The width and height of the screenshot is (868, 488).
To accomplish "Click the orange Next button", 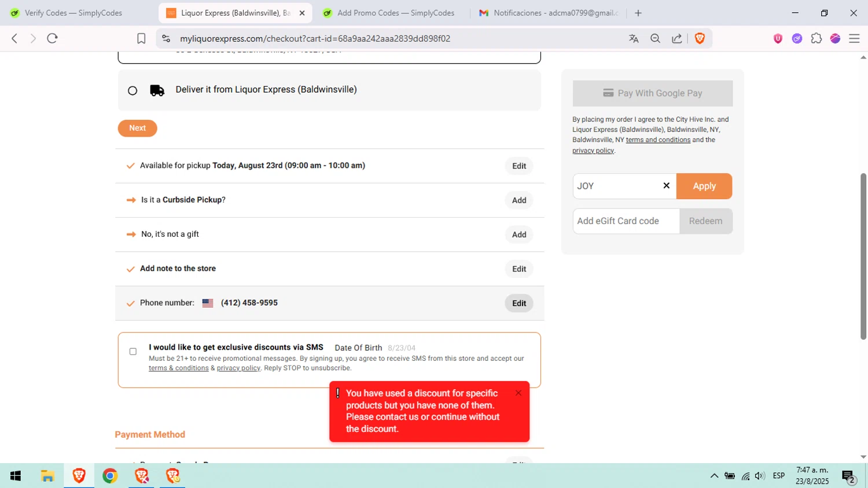I will pyautogui.click(x=137, y=128).
